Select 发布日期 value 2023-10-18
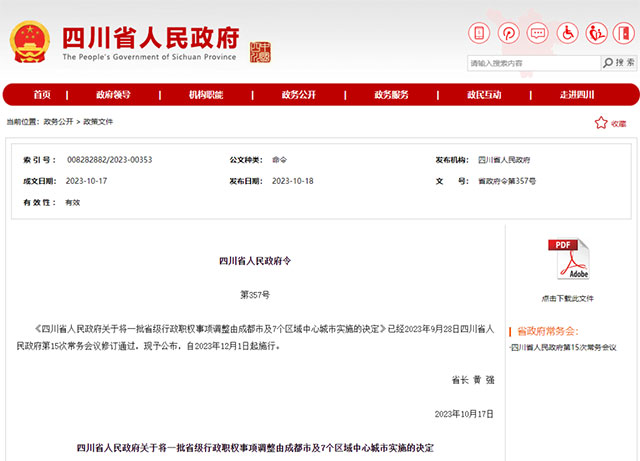This screenshot has width=640, height=461. (x=293, y=181)
